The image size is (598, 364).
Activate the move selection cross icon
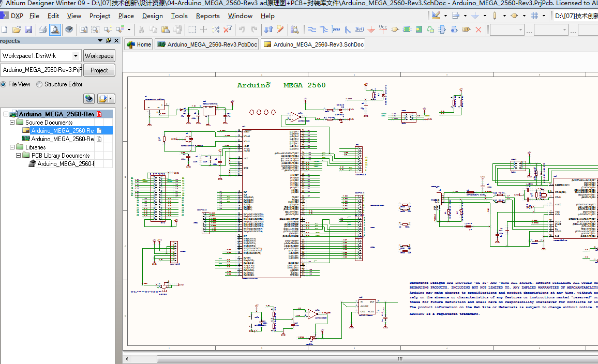coord(204,29)
